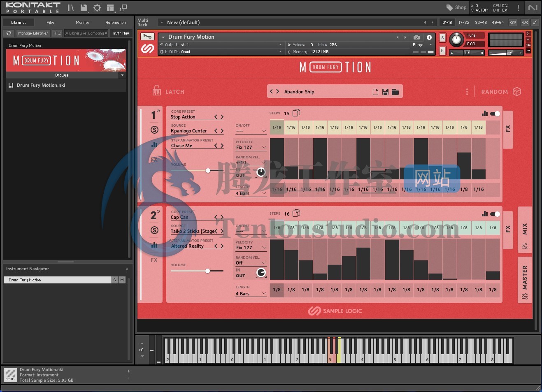542x392 pixels.
Task: Toggle core 2 power button
Action: [x=158, y=211]
